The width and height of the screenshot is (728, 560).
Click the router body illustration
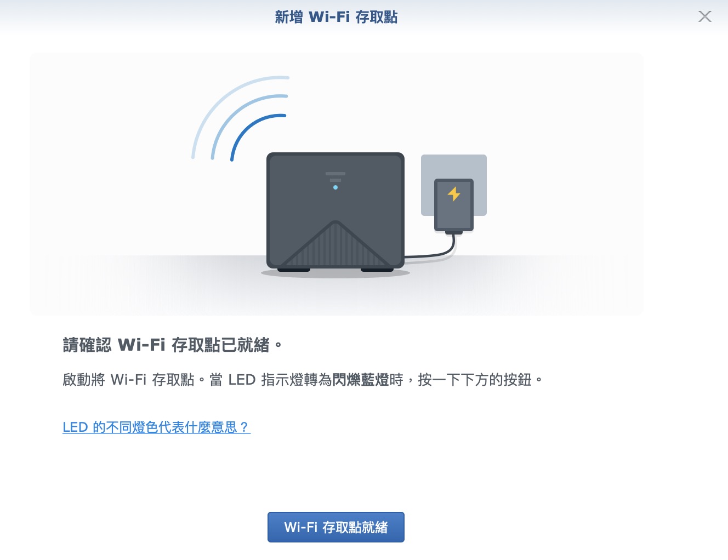[335, 211]
